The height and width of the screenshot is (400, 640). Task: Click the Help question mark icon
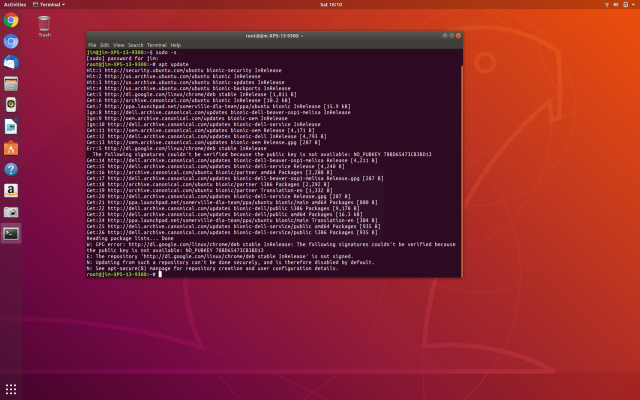coord(11,169)
